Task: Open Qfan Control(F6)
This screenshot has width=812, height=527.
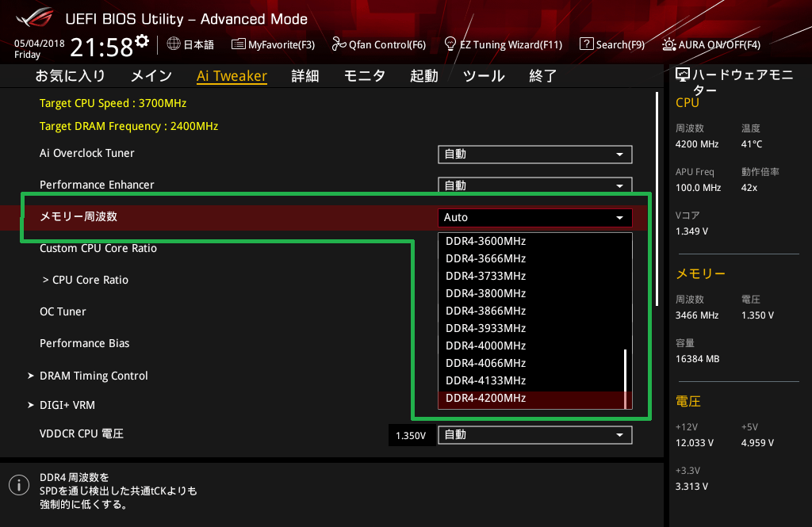Action: 379,44
